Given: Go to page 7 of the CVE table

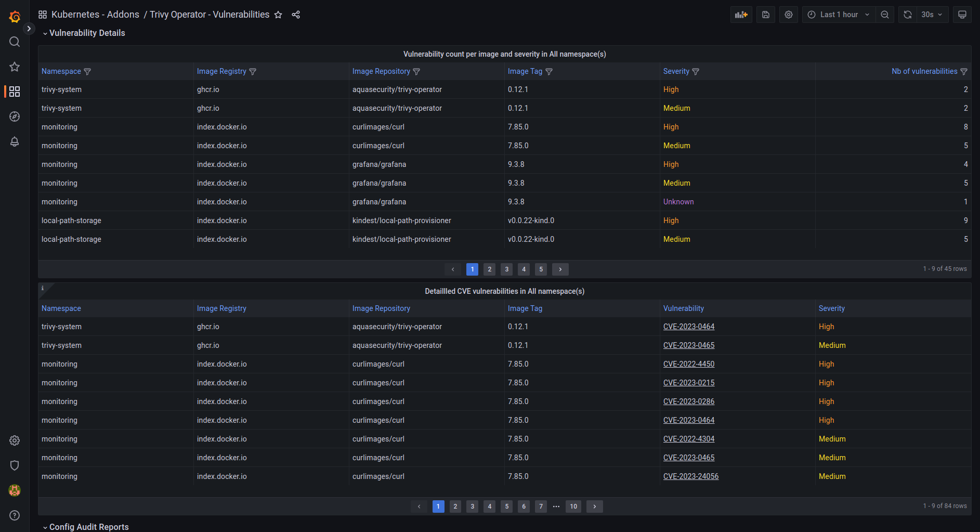Looking at the screenshot, I should click(x=541, y=507).
